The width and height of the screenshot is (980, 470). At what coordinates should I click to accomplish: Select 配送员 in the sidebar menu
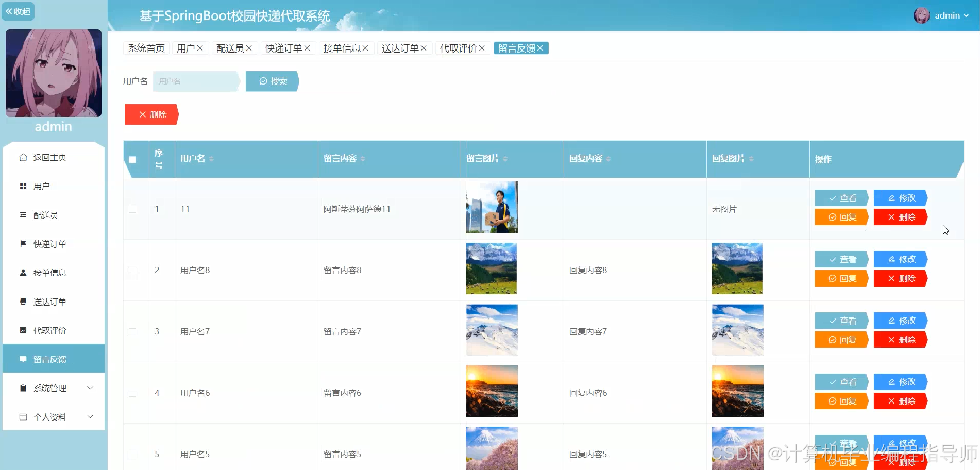point(45,215)
